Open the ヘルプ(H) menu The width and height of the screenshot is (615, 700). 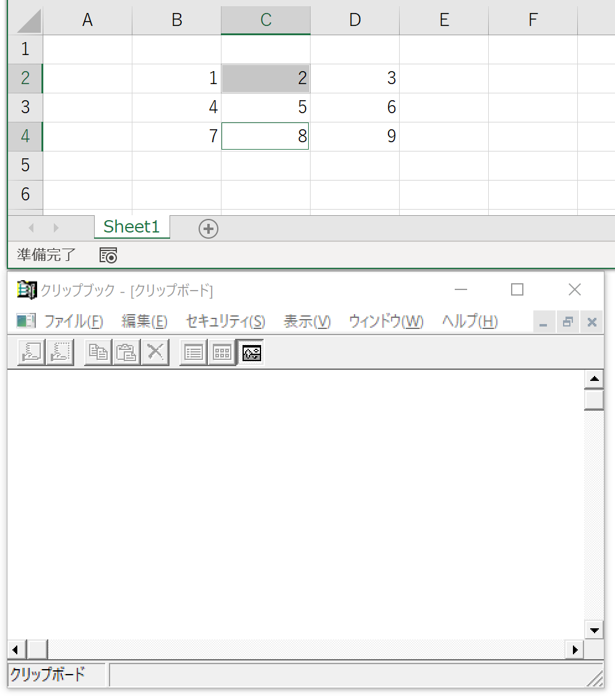470,322
